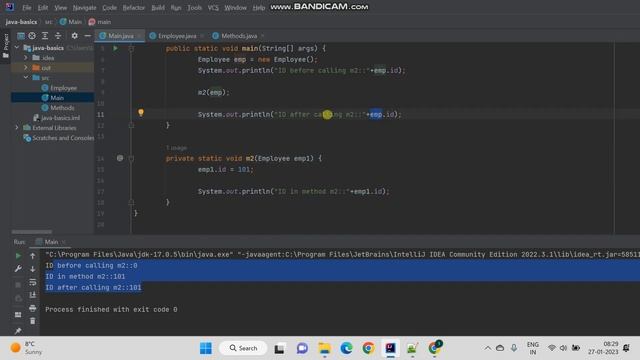The image size is (640, 360).
Task: Collapse the java-basics root node
Action: click(x=17, y=48)
